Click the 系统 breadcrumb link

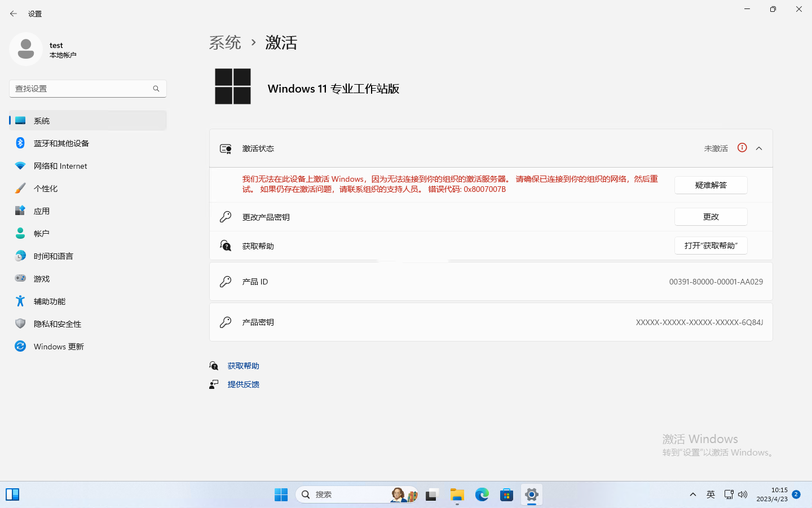[225, 42]
